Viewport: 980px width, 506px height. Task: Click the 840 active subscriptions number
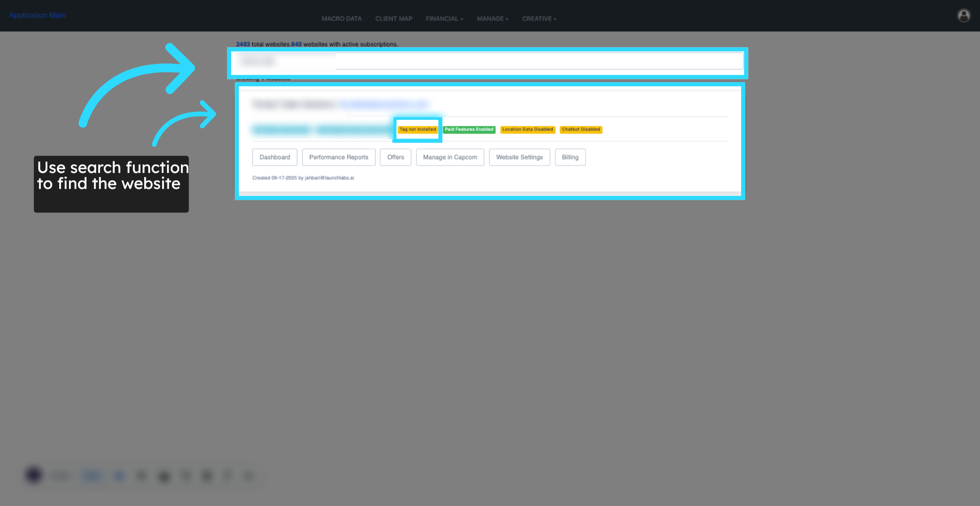tap(296, 44)
